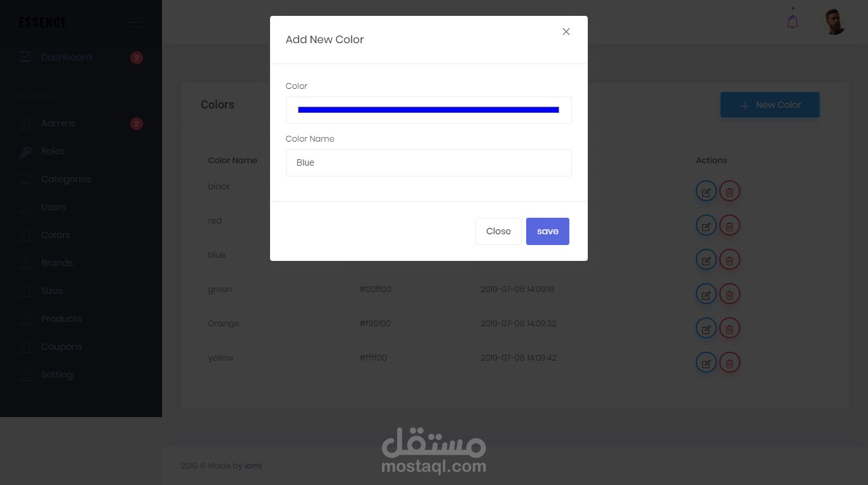The height and width of the screenshot is (485, 868).
Task: Click the Roles key icon
Action: [x=25, y=152]
